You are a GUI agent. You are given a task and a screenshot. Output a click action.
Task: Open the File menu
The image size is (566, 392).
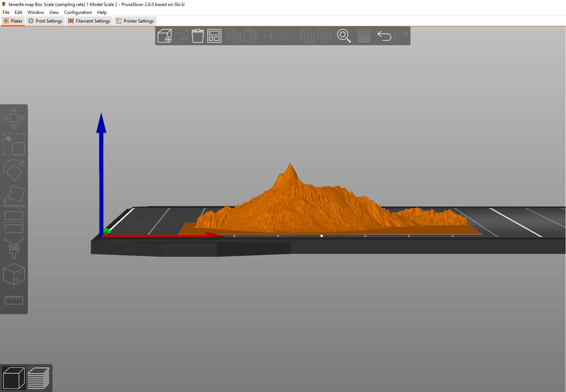[6, 12]
